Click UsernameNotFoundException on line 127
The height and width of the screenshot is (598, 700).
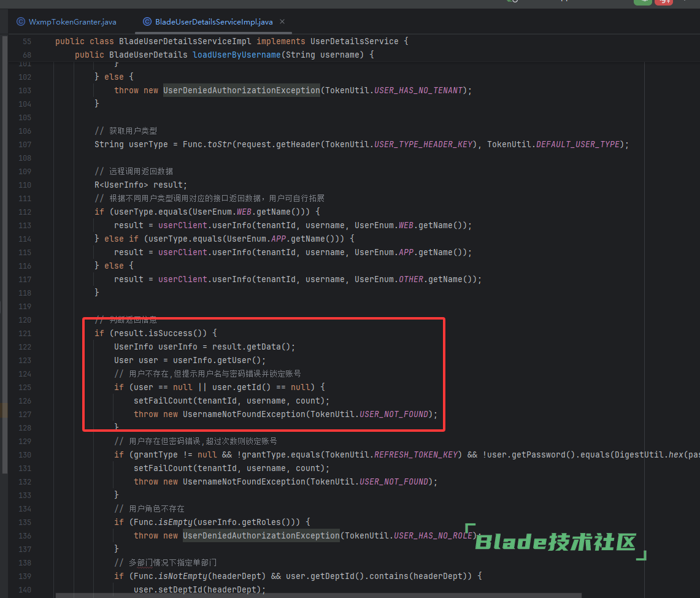click(x=244, y=414)
